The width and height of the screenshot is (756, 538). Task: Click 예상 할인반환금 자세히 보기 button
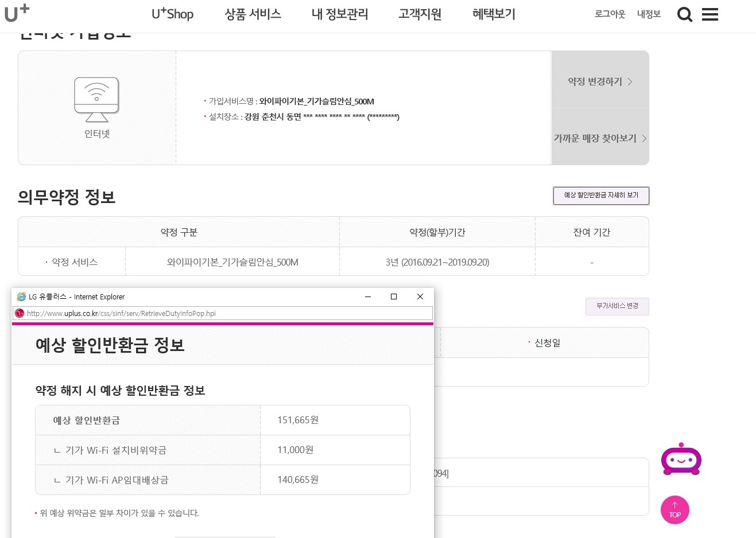point(601,196)
